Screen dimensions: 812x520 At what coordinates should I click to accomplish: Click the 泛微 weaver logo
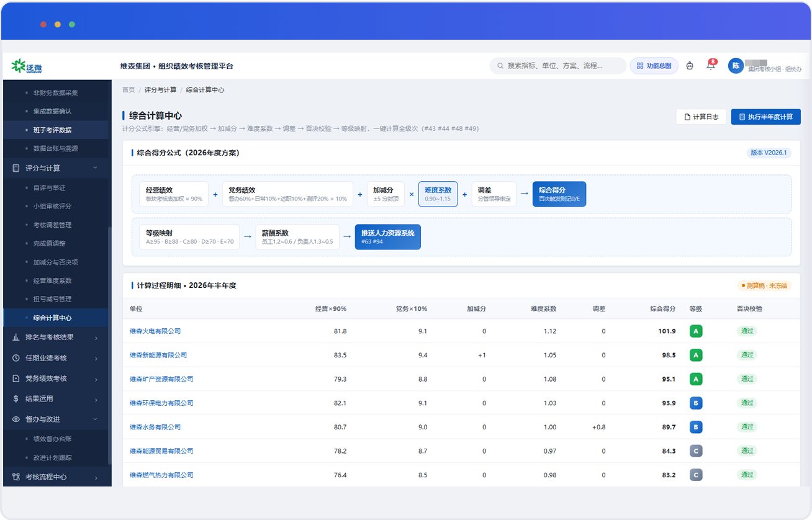click(x=27, y=66)
